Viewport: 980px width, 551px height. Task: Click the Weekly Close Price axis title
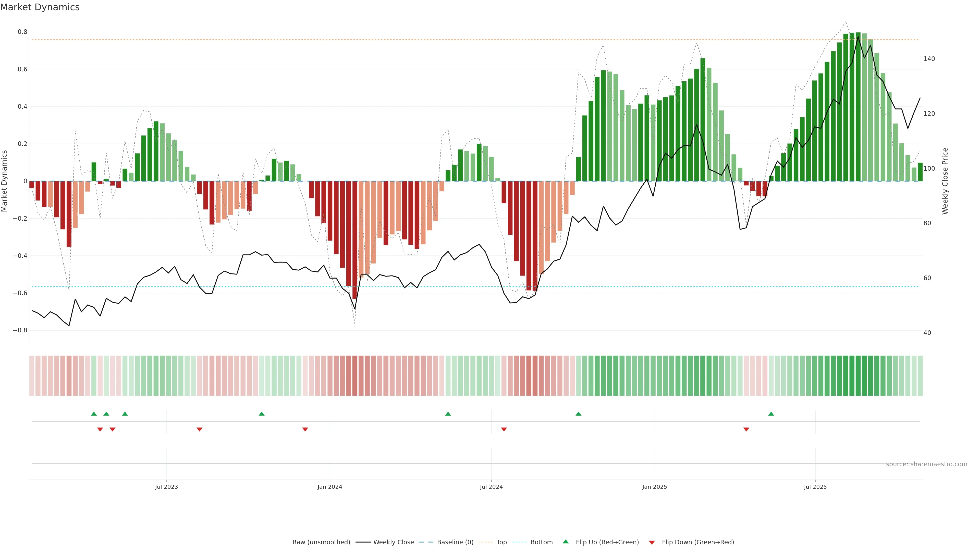tap(945, 181)
